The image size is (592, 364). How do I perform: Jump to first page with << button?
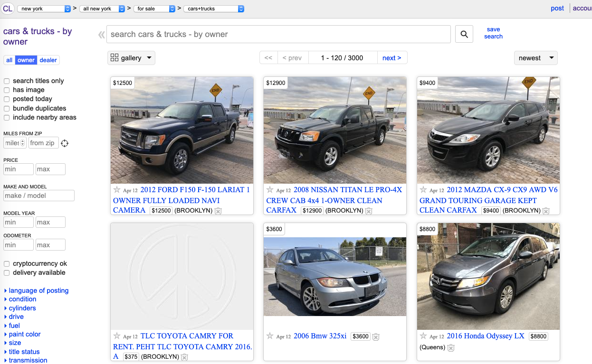(x=268, y=58)
